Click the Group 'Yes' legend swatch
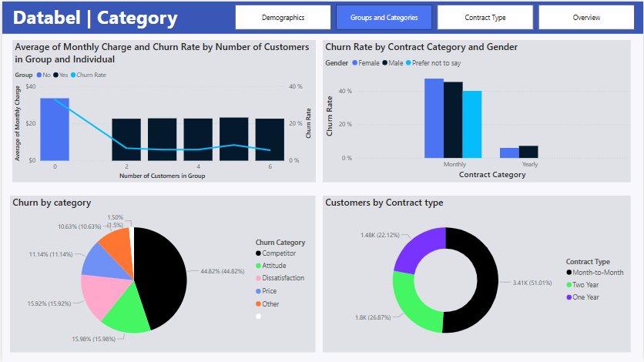644x362 pixels. tap(55, 75)
